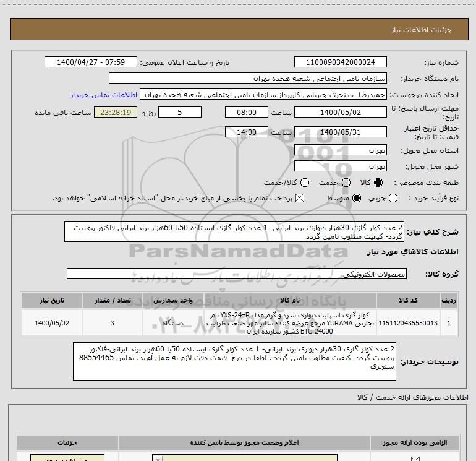
Task: Click the buyer notes text area
Action: 234,361
